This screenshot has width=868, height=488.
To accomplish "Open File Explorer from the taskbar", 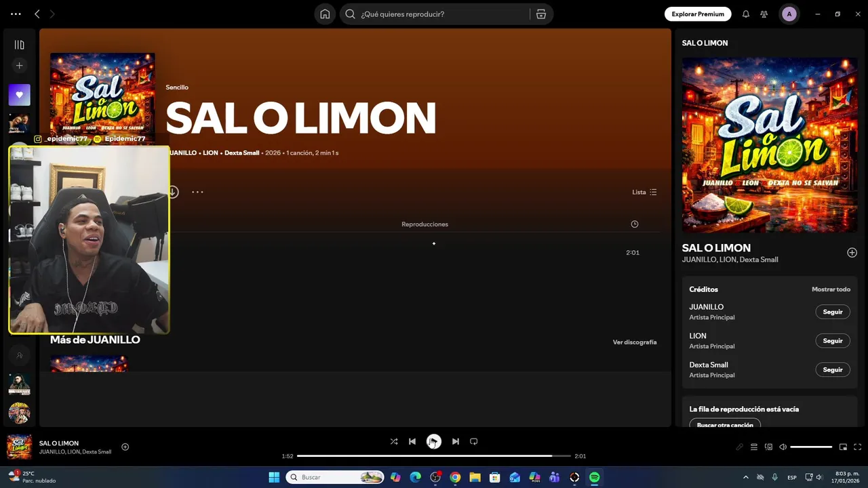I will tap(475, 477).
